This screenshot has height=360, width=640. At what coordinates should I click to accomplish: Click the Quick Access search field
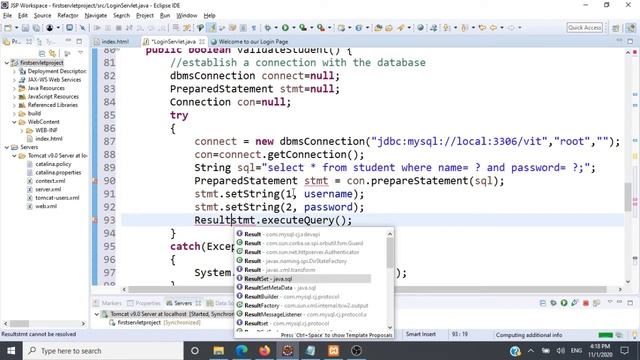584,28
